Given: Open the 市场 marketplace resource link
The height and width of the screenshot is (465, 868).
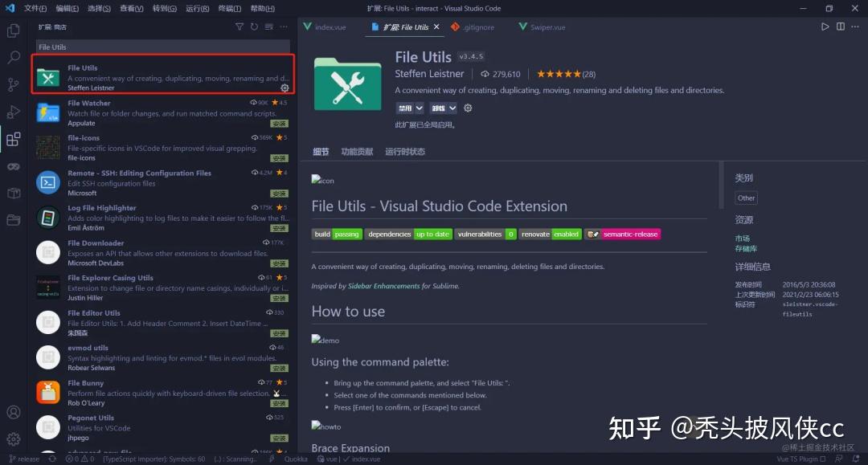Looking at the screenshot, I should tap(743, 239).
